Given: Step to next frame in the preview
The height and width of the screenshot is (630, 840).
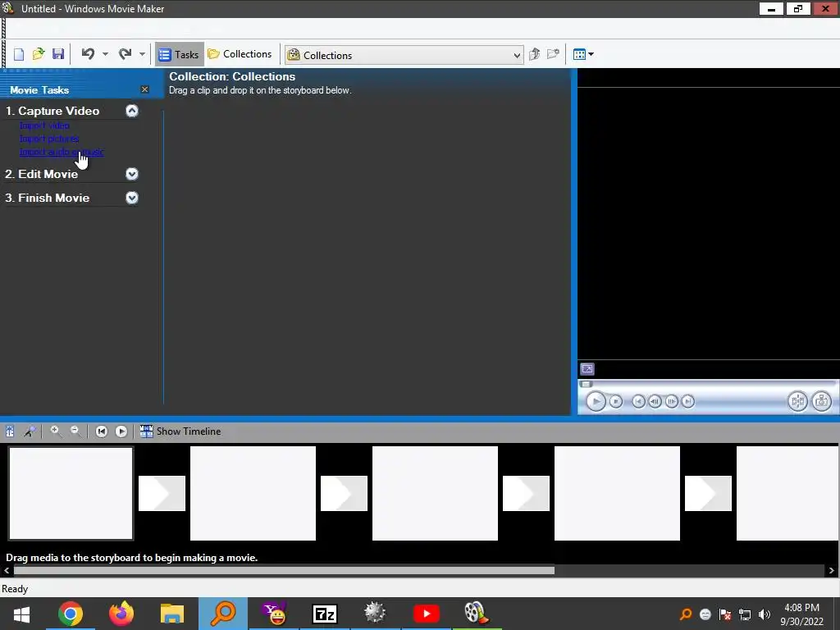Looking at the screenshot, I should 671,401.
